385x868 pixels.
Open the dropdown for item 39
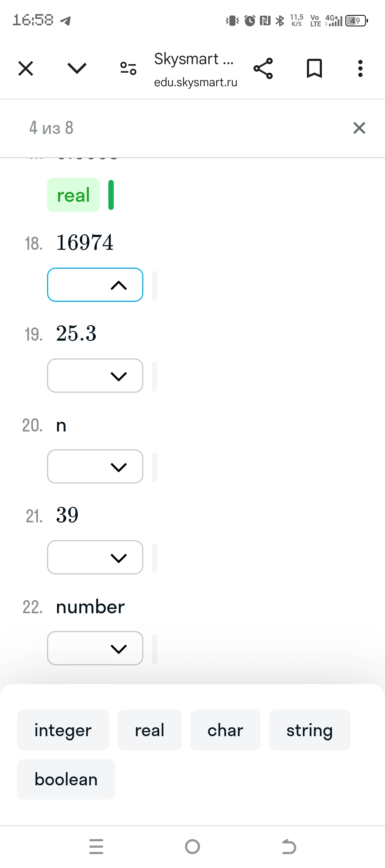(95, 557)
